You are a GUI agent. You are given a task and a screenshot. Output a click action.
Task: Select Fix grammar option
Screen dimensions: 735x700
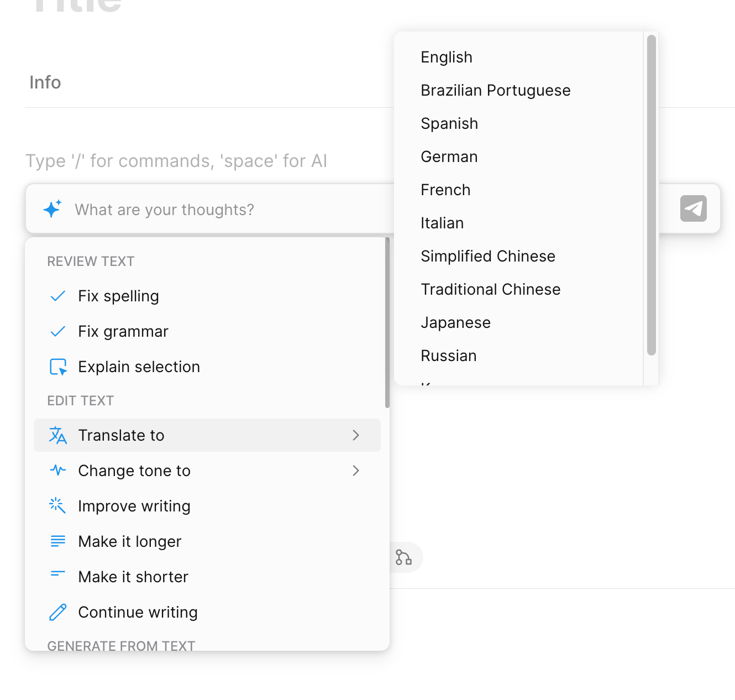[123, 332]
